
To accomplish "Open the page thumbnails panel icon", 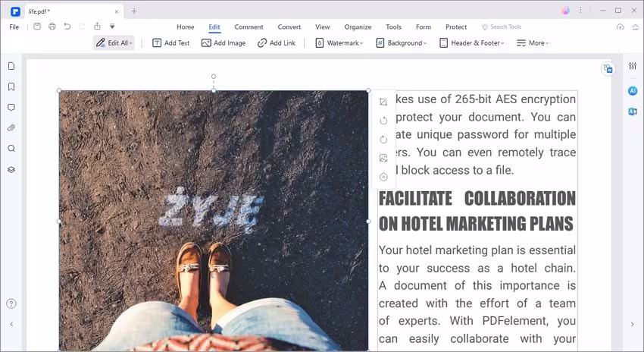I will pyautogui.click(x=11, y=66).
